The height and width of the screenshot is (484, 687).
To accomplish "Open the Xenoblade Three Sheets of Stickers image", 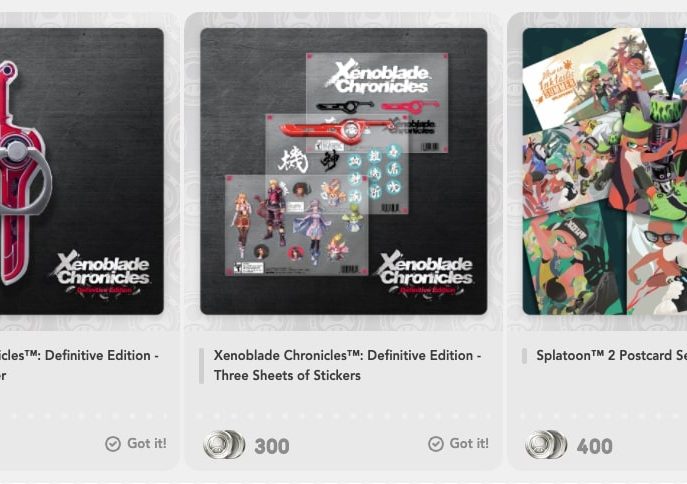I will pyautogui.click(x=344, y=171).
